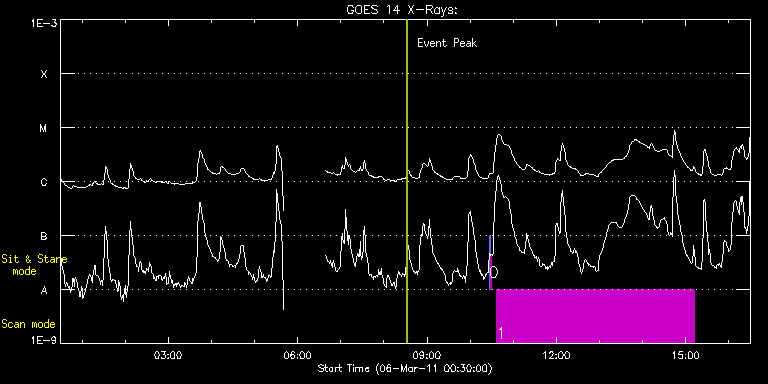
Task: Click the M flare class label
Action: [x=44, y=128]
